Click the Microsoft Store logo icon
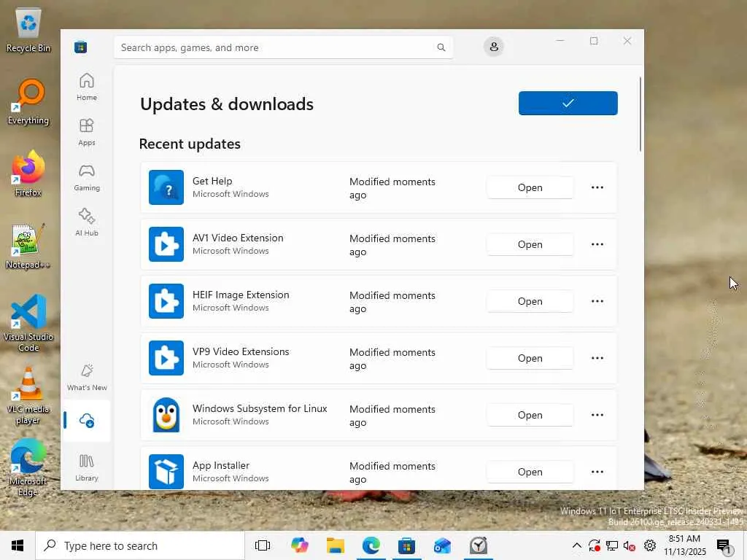Image resolution: width=747 pixels, height=560 pixels. (x=80, y=47)
